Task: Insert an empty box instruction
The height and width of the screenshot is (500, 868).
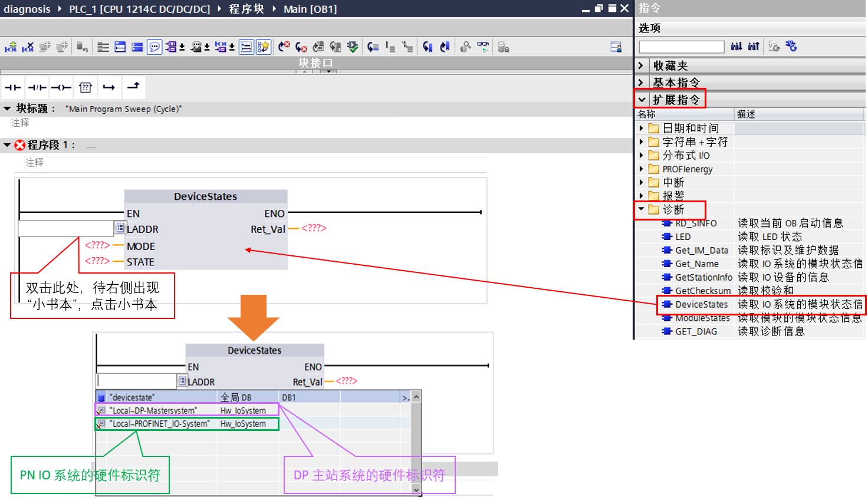Action: point(86,88)
